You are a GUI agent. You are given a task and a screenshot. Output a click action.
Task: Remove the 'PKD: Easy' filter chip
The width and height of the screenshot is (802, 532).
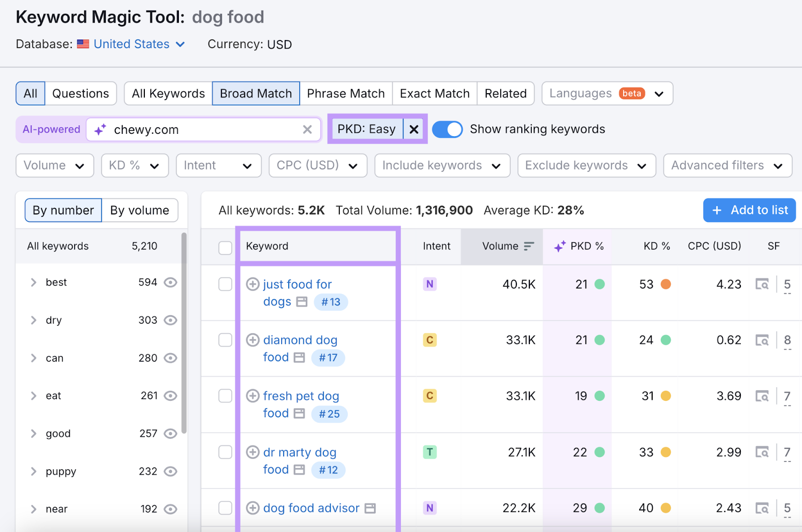click(x=414, y=129)
